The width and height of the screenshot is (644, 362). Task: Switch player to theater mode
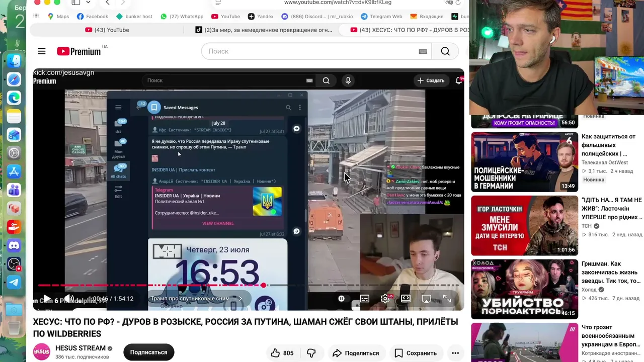click(x=406, y=299)
